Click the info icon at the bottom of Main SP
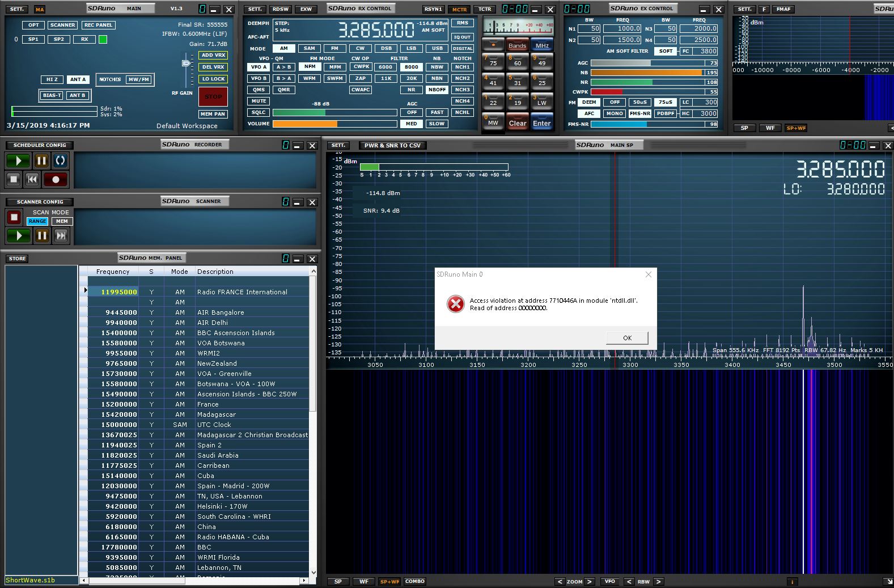This screenshot has width=894, height=588. tap(792, 581)
